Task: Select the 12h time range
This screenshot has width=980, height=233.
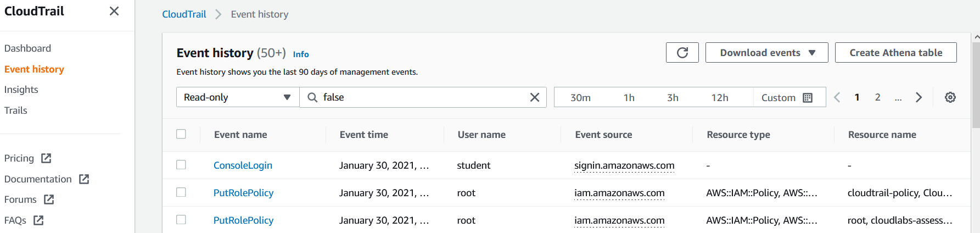Action: click(719, 97)
